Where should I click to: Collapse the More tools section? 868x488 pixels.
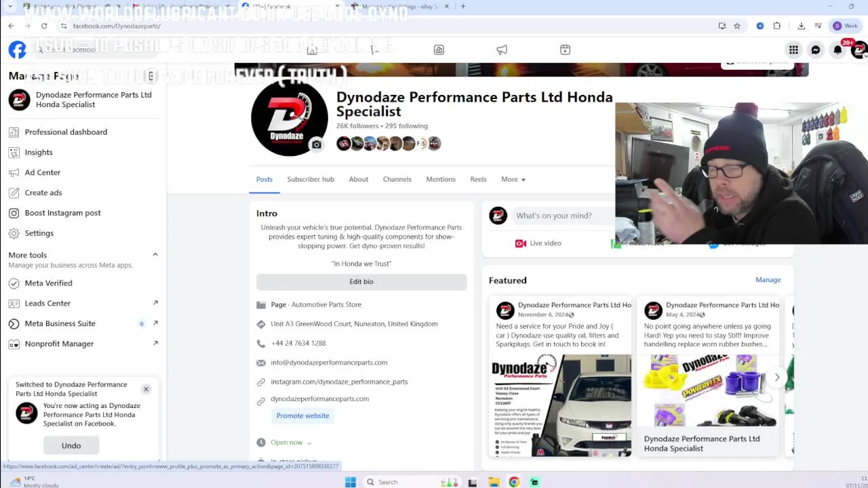point(155,255)
